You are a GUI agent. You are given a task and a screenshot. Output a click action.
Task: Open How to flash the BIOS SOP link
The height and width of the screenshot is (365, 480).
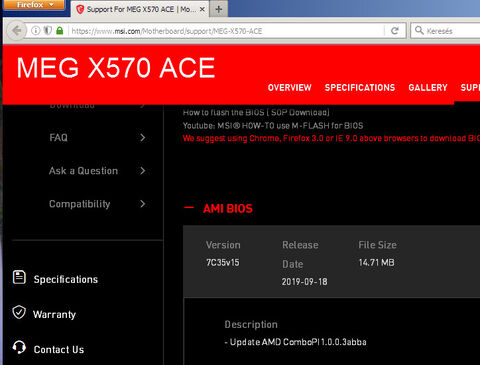coord(256,112)
